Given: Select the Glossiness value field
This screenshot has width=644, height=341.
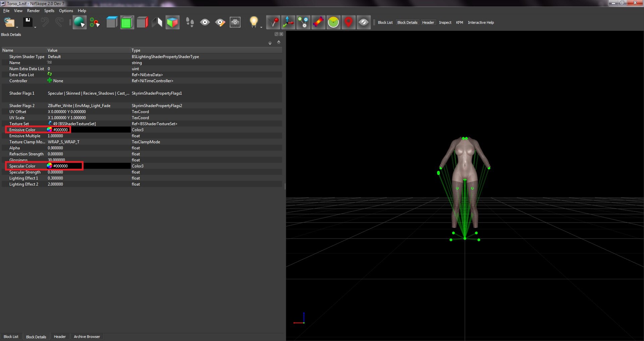Looking at the screenshot, I should coord(89,160).
